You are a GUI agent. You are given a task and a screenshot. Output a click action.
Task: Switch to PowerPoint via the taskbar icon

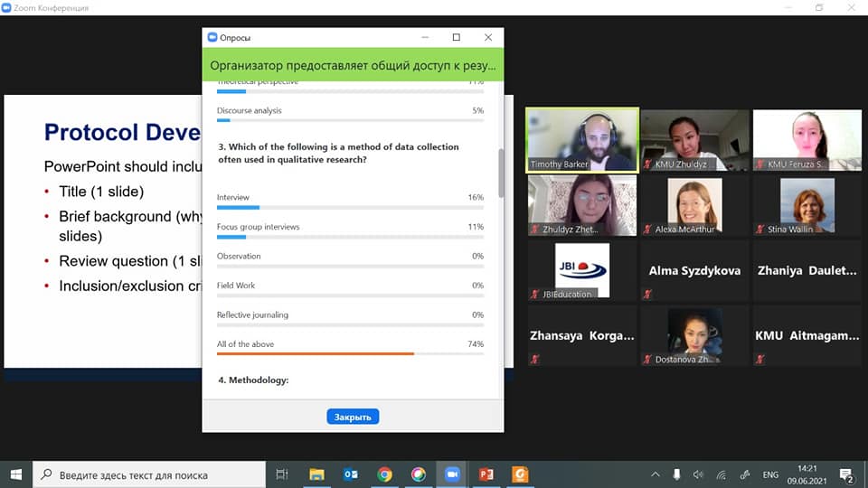486,474
